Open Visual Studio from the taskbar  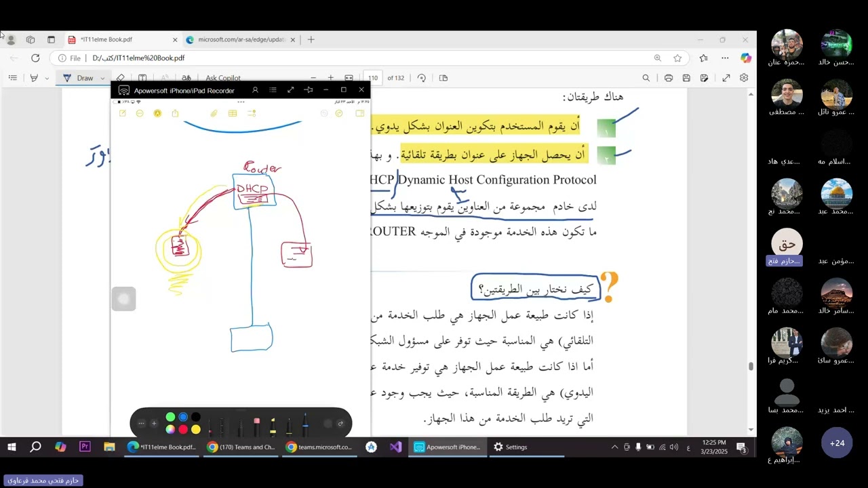click(396, 447)
